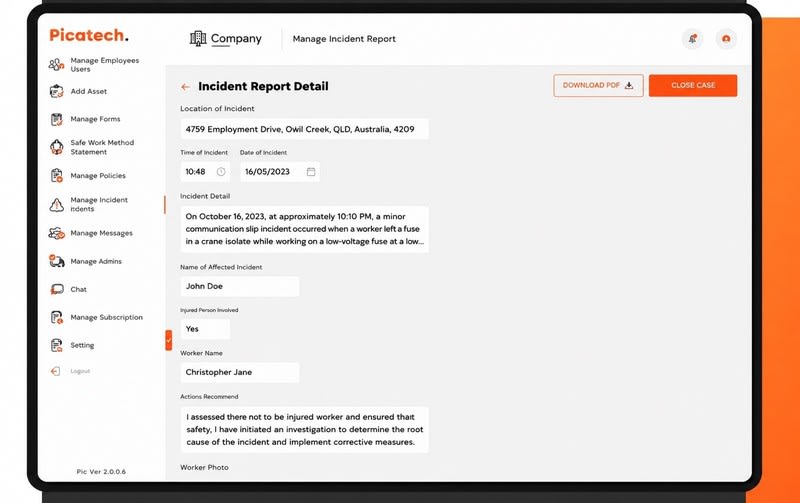
Task: Click the Add Asset label text
Action: click(x=89, y=91)
